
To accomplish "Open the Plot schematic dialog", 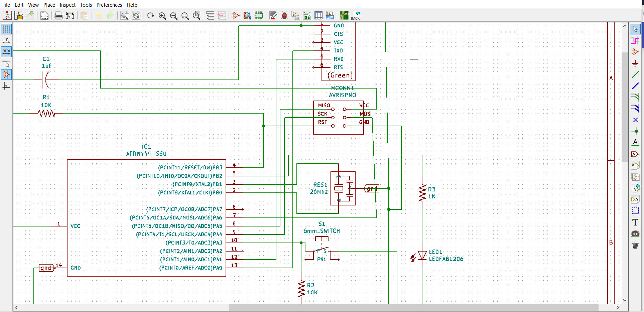I will pyautogui.click(x=70, y=15).
